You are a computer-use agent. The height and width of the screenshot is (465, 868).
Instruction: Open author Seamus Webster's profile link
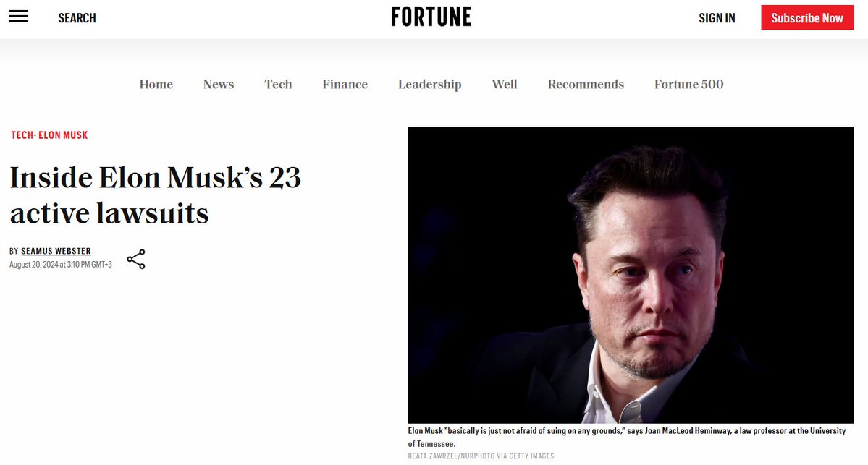[56, 251]
